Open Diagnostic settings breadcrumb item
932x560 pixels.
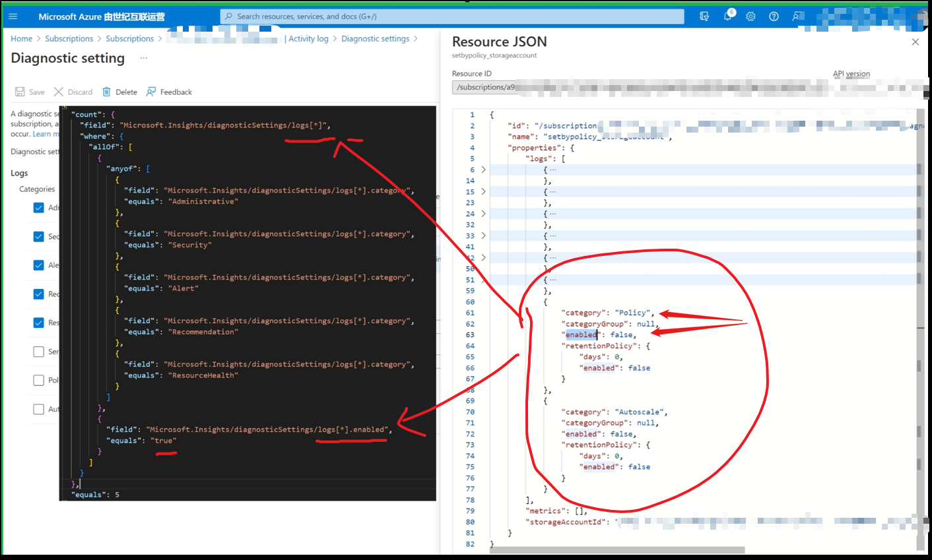pos(375,38)
